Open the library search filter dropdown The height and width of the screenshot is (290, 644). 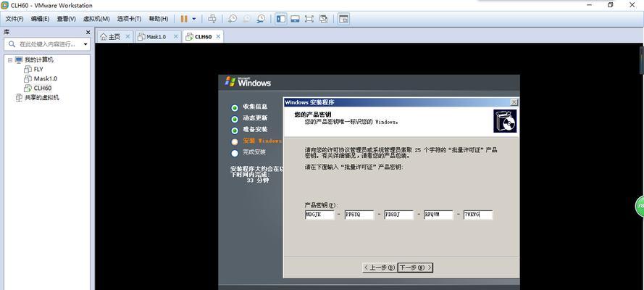[85, 44]
